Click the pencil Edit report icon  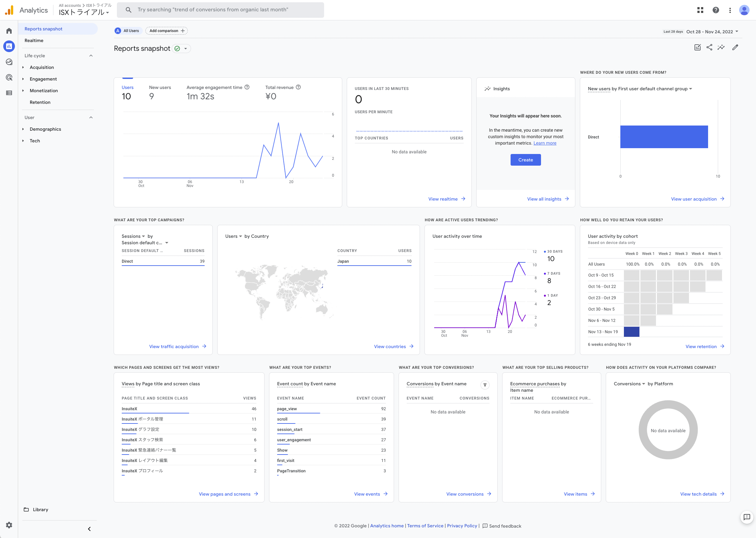735,47
